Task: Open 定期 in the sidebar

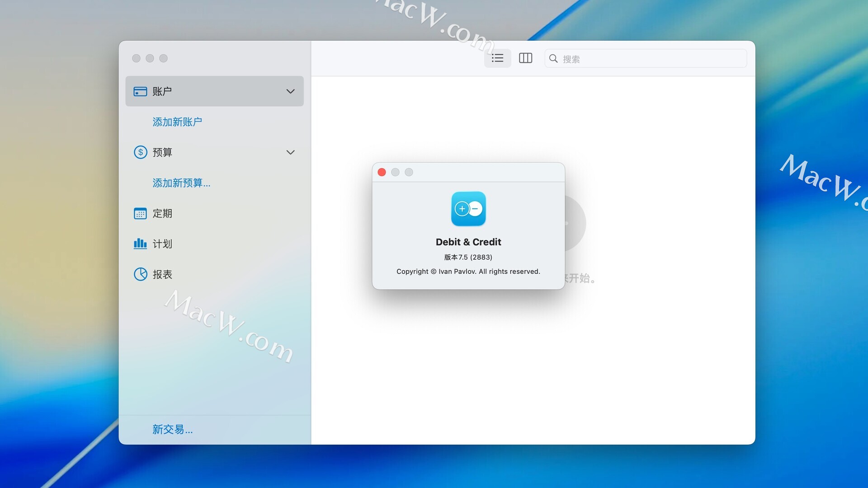Action: point(214,213)
